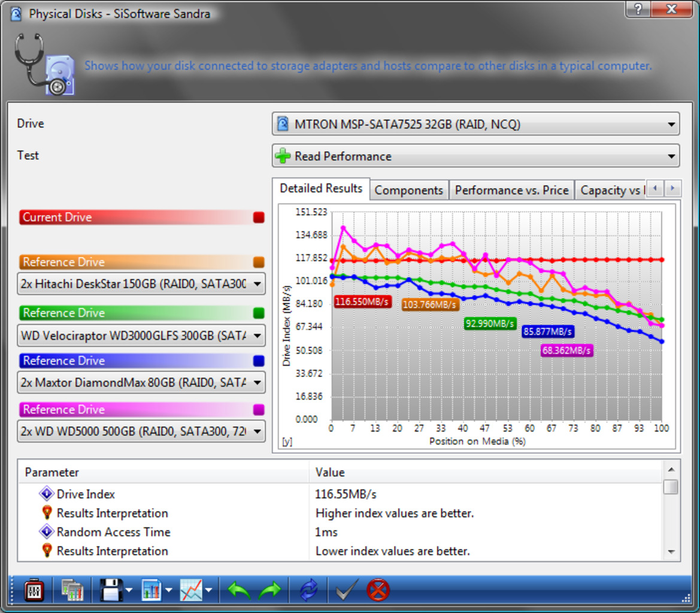
Task: Click the results list scroll down arrow
Action: (671, 552)
